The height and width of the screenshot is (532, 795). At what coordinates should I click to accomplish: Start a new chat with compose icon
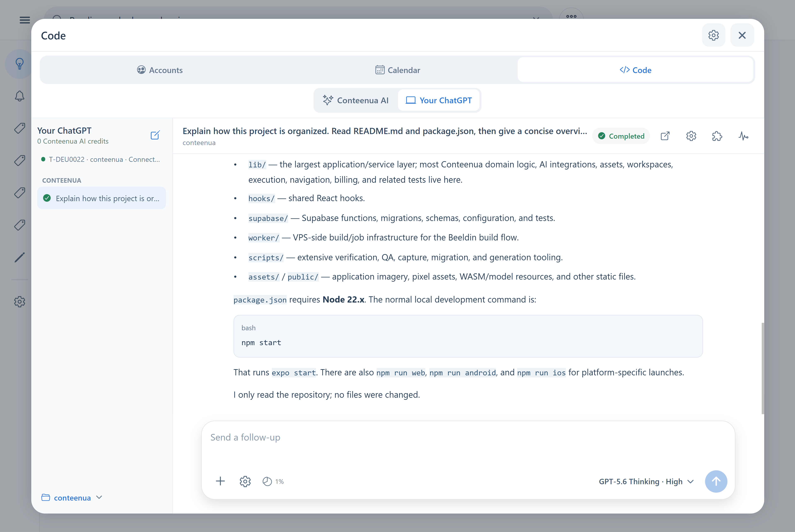pos(155,135)
